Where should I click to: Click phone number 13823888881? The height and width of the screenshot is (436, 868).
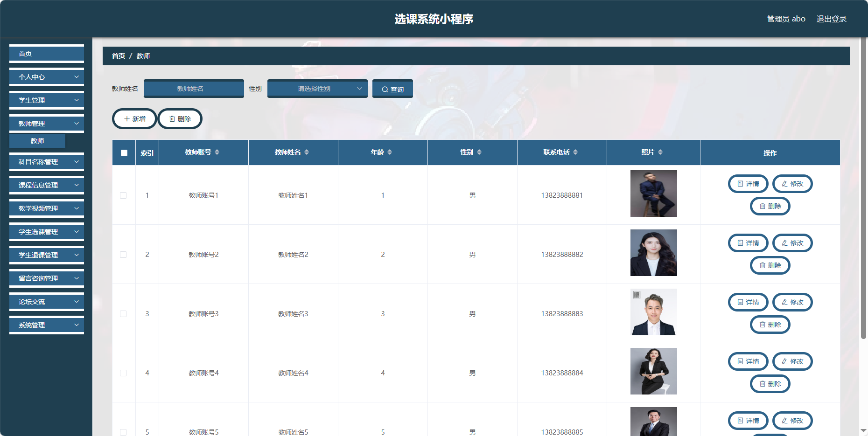pyautogui.click(x=562, y=195)
